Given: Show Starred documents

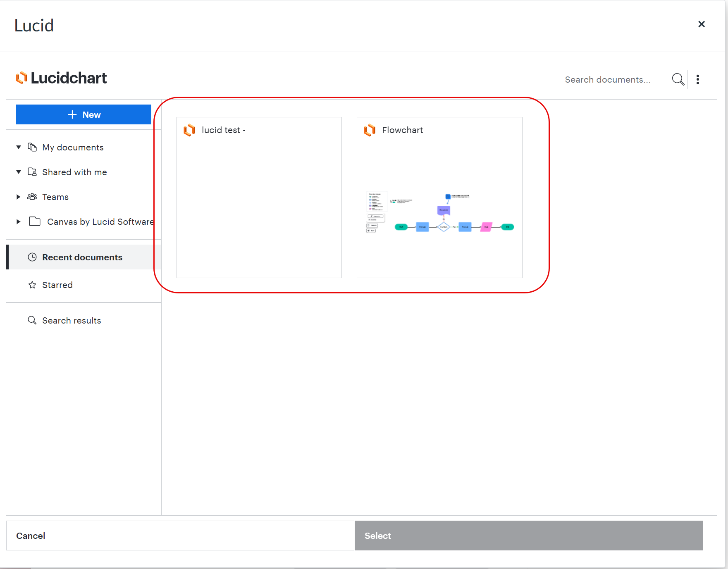Looking at the screenshot, I should [57, 285].
